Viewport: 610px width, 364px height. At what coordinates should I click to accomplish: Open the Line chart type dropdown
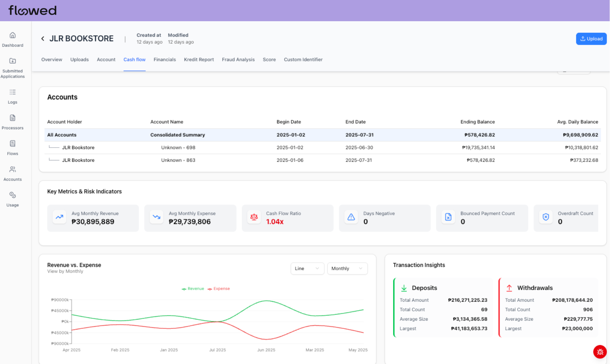tap(307, 269)
